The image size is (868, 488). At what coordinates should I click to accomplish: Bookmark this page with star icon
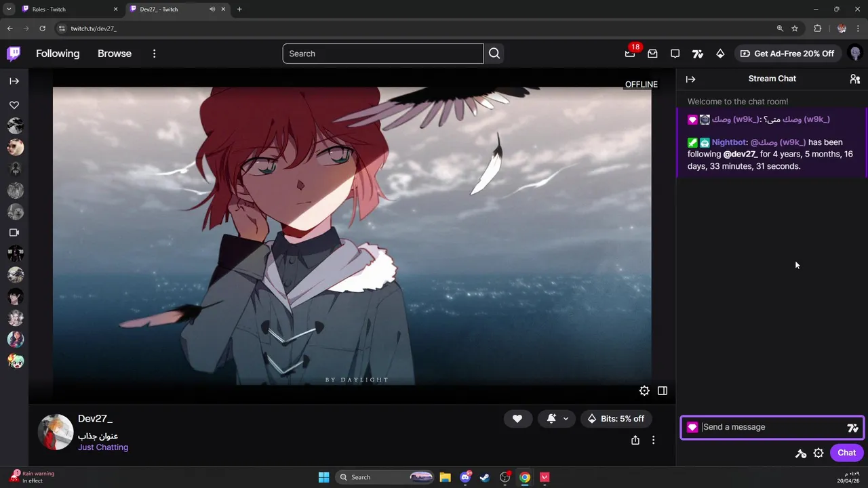point(795,28)
